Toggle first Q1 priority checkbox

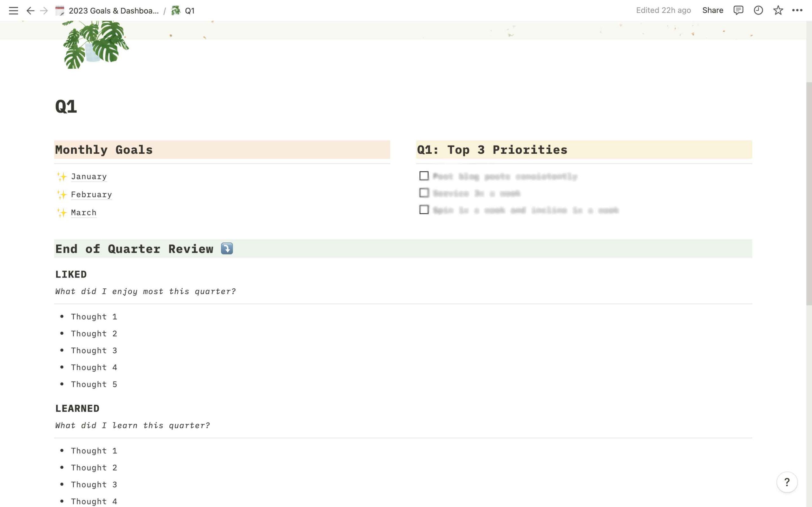(x=424, y=176)
